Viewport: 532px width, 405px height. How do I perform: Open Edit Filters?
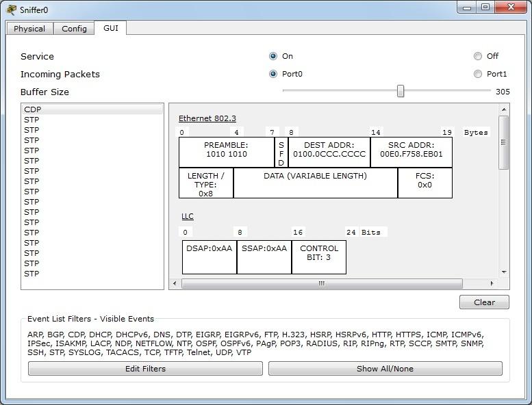point(145,368)
